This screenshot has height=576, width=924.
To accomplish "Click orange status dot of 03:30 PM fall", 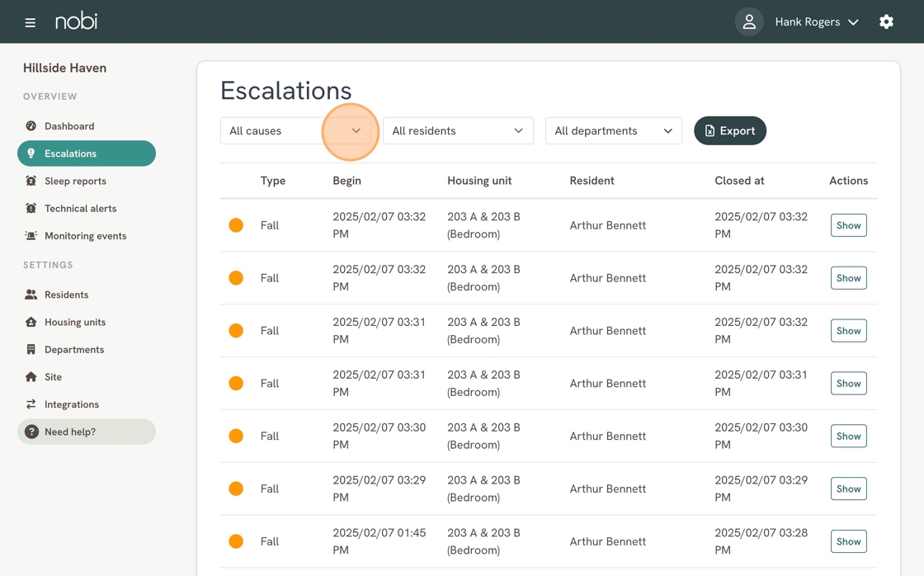I will (x=236, y=436).
